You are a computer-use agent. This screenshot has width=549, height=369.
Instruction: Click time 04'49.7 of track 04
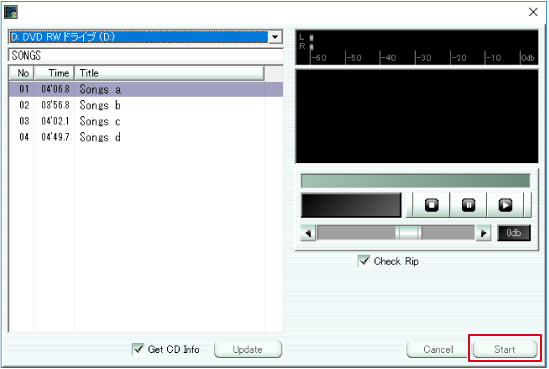(55, 137)
